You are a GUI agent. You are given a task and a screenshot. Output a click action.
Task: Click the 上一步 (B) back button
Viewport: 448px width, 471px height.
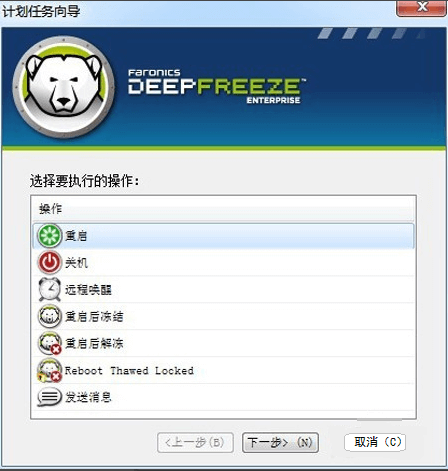coord(195,442)
